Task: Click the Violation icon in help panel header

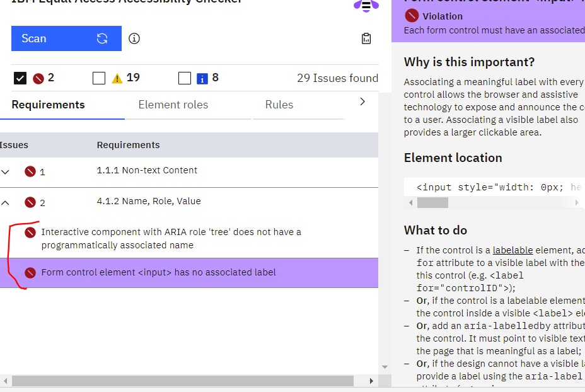Action: click(412, 16)
